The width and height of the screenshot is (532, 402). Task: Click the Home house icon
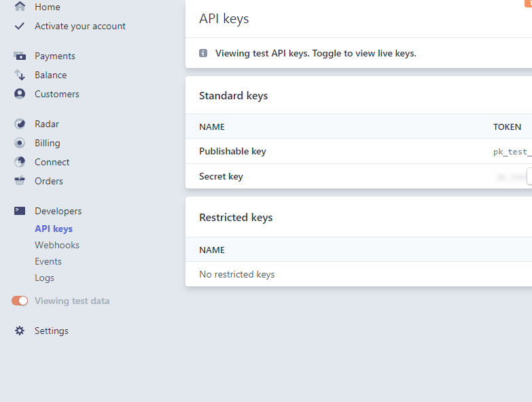20,7
